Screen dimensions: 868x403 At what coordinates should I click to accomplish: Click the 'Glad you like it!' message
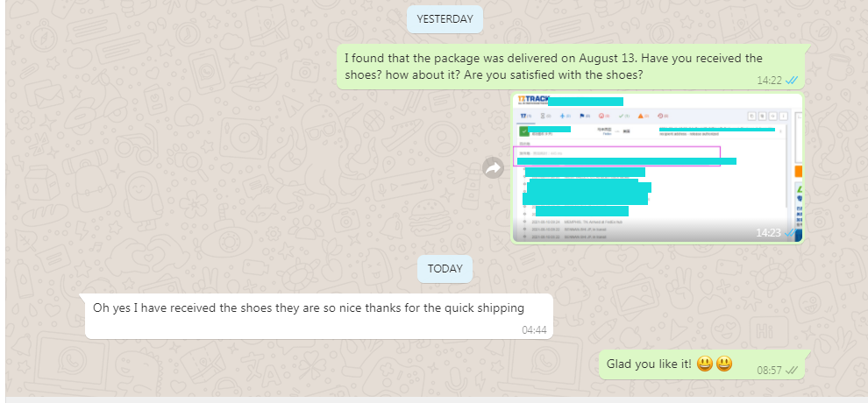pos(649,364)
